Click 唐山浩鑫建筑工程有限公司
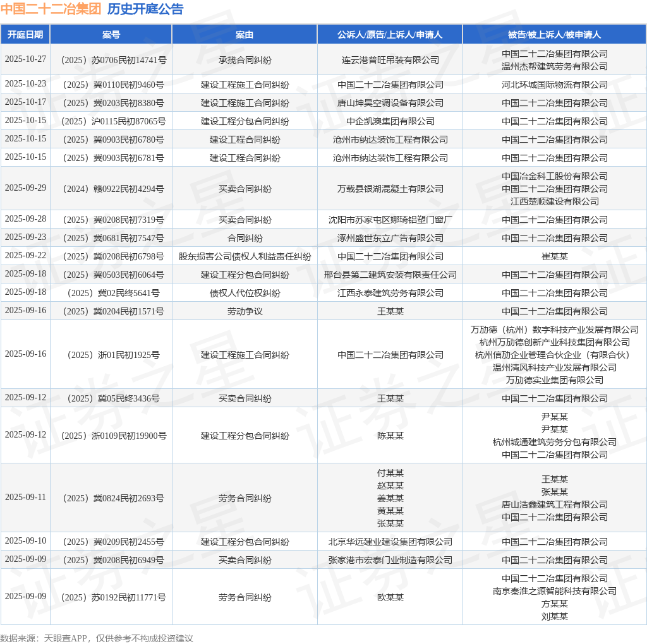The image size is (647, 644). (555, 504)
